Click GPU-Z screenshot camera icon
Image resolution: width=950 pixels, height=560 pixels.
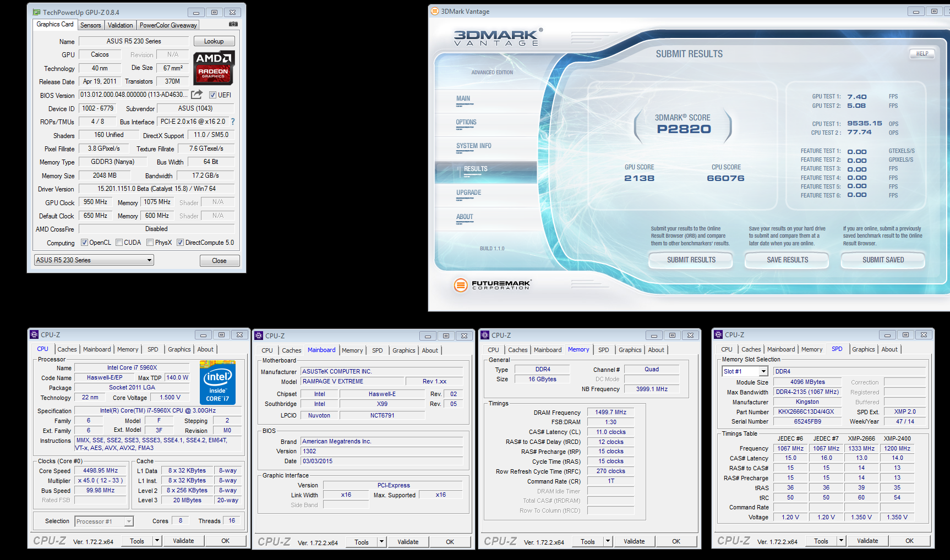point(233,24)
